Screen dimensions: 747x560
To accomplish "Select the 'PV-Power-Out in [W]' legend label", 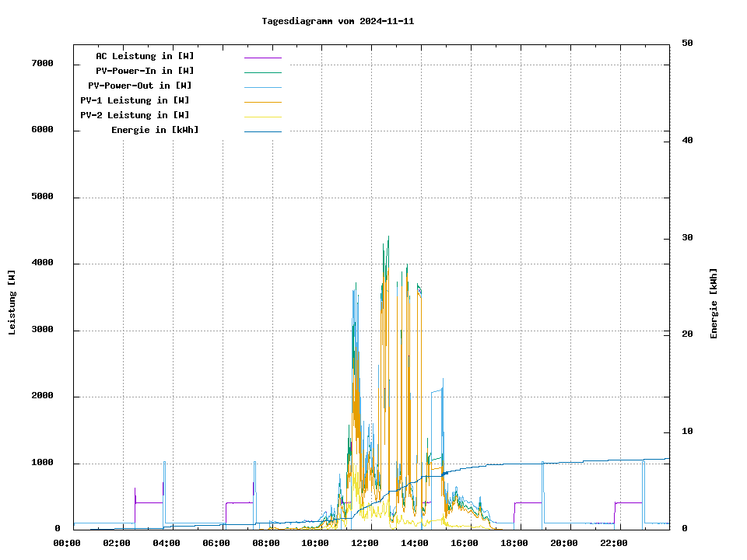I will point(140,86).
